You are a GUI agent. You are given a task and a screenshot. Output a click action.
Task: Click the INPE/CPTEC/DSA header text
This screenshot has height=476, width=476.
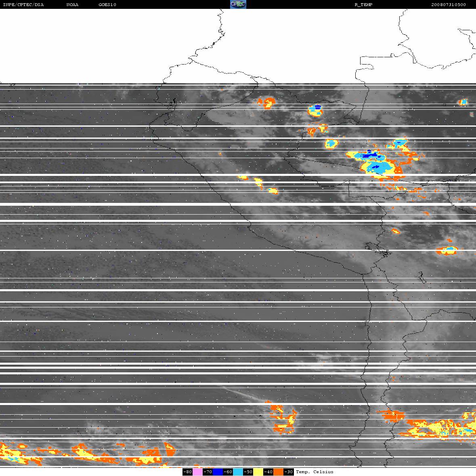pos(23,4)
